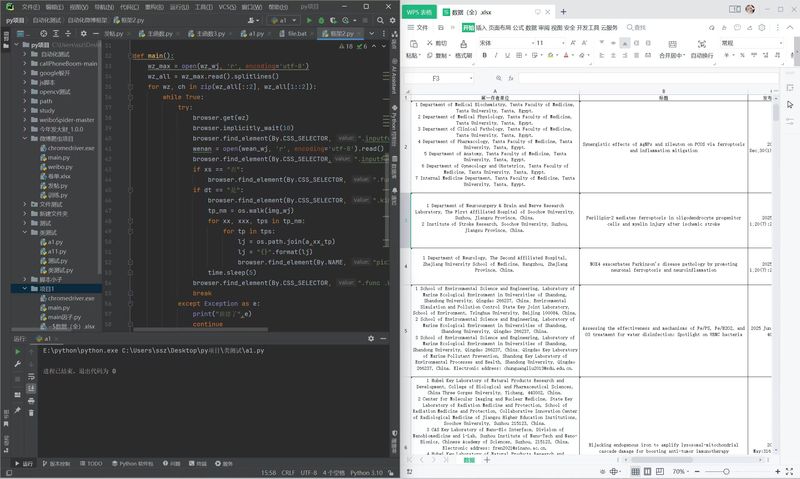Screen dimensions: 800x479
Task: Select normal grid view icon in the WPS status bar
Action: pos(635,471)
